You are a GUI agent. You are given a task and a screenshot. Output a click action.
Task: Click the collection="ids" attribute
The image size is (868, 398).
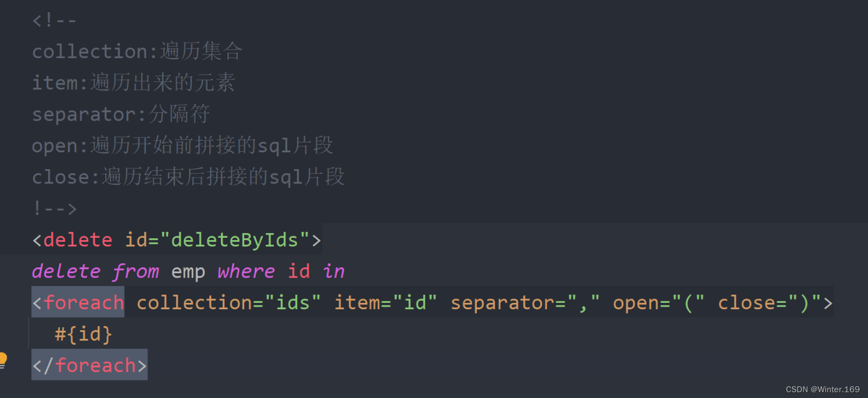pos(228,303)
